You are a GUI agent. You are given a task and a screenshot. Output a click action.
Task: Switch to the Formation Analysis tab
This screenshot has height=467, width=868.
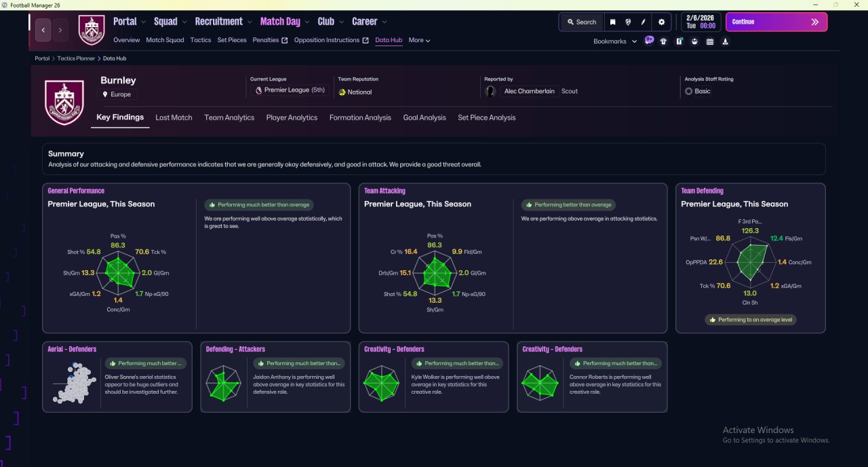tap(360, 117)
